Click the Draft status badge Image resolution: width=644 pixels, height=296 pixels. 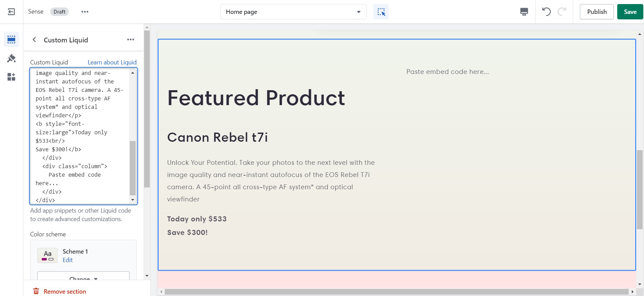(59, 12)
